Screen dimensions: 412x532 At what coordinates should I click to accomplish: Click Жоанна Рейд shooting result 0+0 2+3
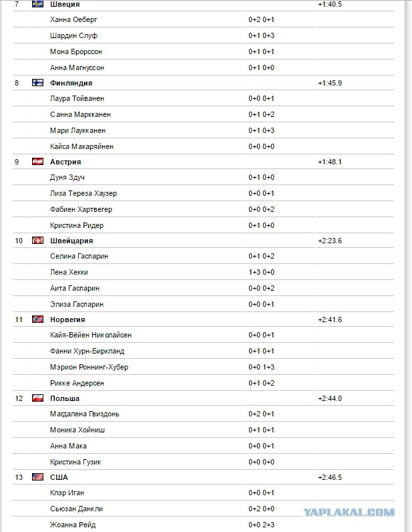point(261,525)
